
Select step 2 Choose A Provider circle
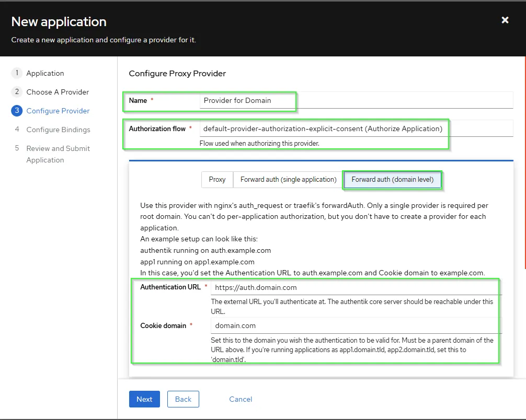pos(17,92)
